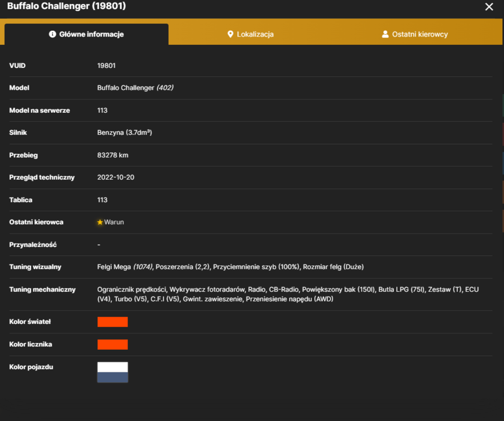Click the Model label
This screenshot has height=421, width=504.
coord(19,88)
